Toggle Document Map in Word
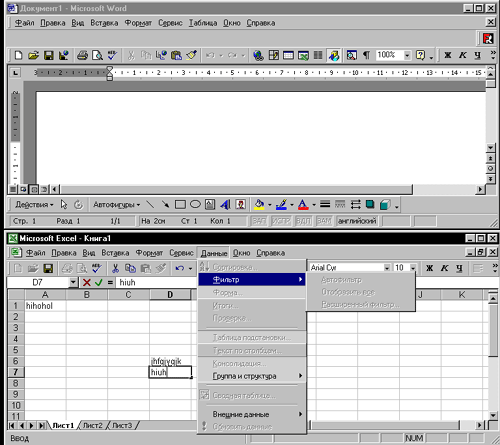The width and height of the screenshot is (500, 445). (x=351, y=55)
